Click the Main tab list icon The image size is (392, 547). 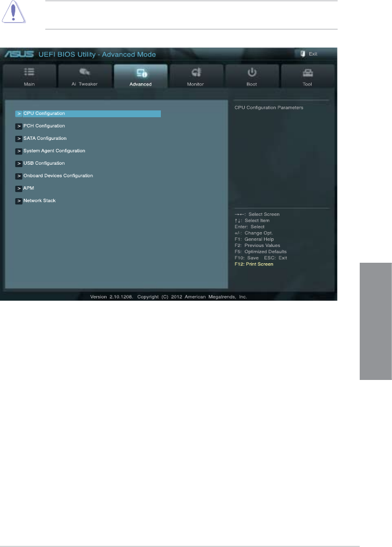coord(29,72)
